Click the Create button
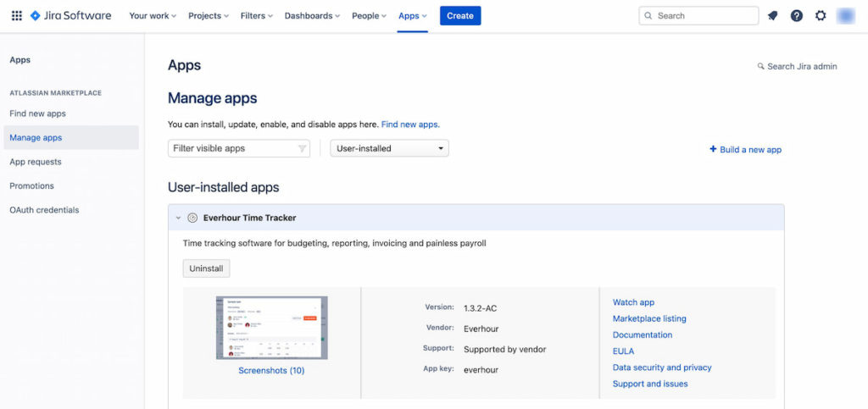Viewport: 868px width, 409px height. pos(460,15)
